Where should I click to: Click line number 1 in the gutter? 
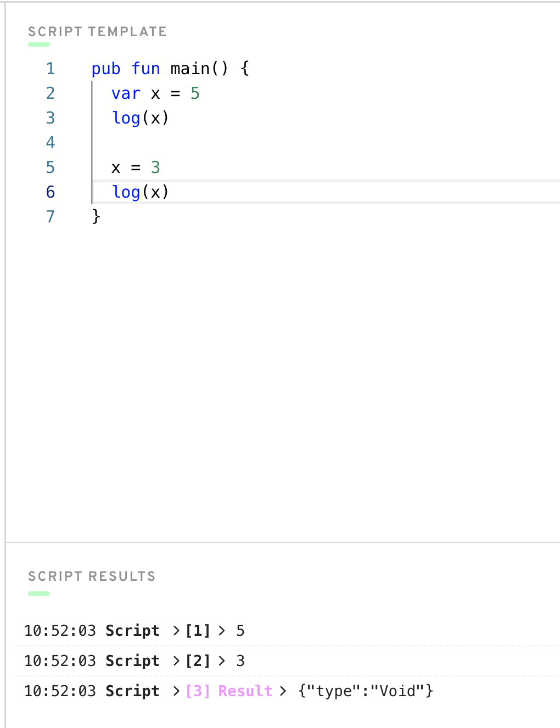(51, 69)
